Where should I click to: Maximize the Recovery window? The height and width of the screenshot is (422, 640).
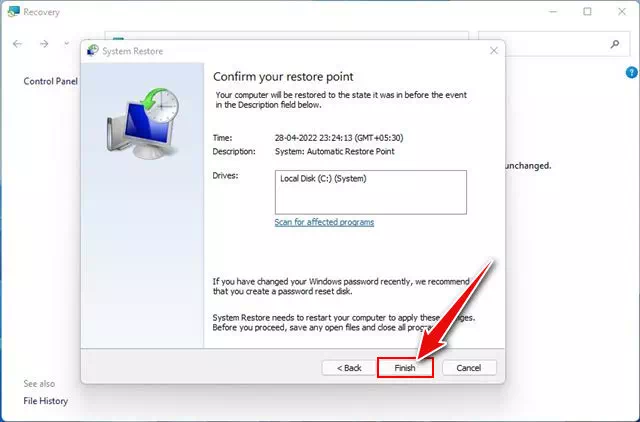pyautogui.click(x=587, y=12)
